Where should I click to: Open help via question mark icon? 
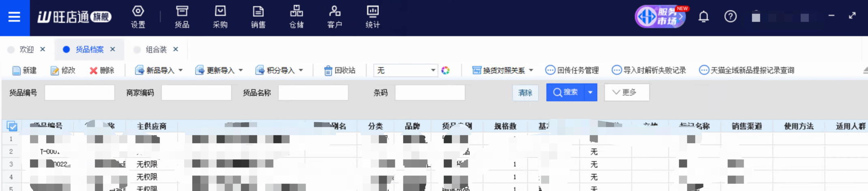(730, 17)
